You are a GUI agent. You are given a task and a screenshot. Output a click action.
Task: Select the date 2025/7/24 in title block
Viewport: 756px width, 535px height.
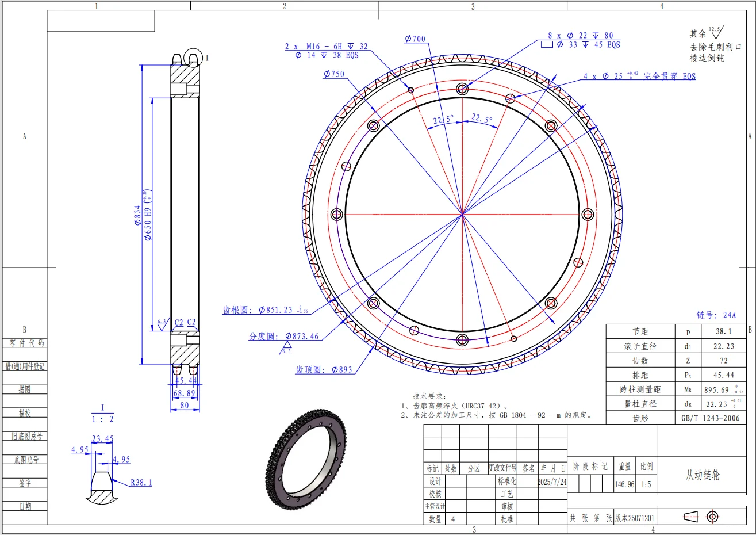551,482
